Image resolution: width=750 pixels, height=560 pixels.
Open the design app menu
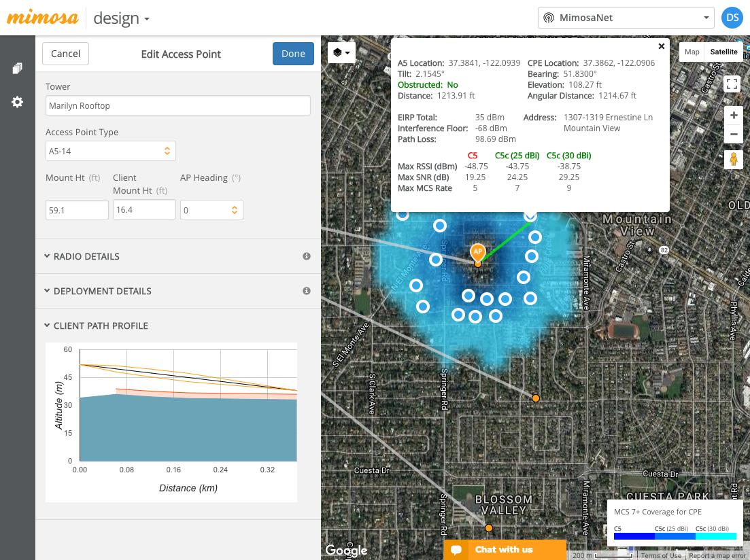pyautogui.click(x=121, y=18)
